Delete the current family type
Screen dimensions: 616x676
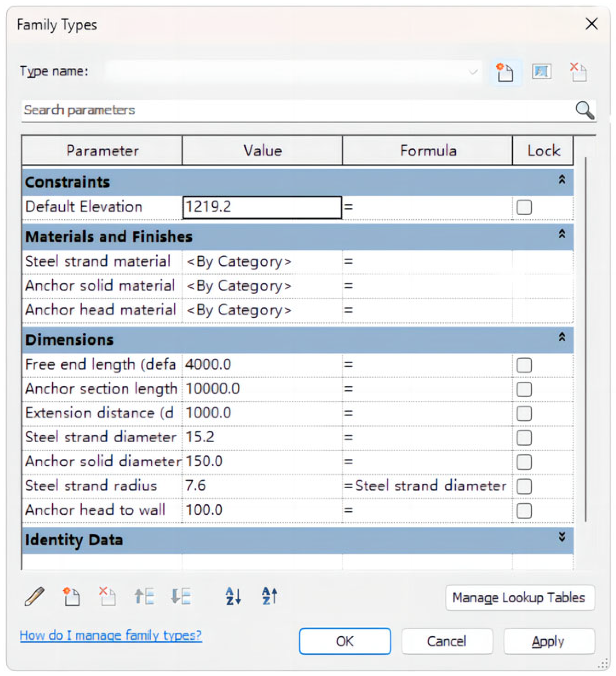point(578,71)
